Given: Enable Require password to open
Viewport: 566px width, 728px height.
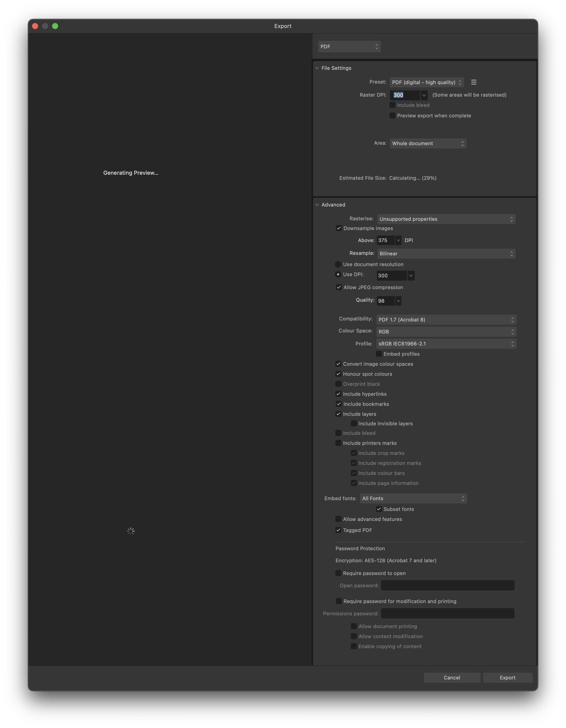Looking at the screenshot, I should (x=338, y=573).
